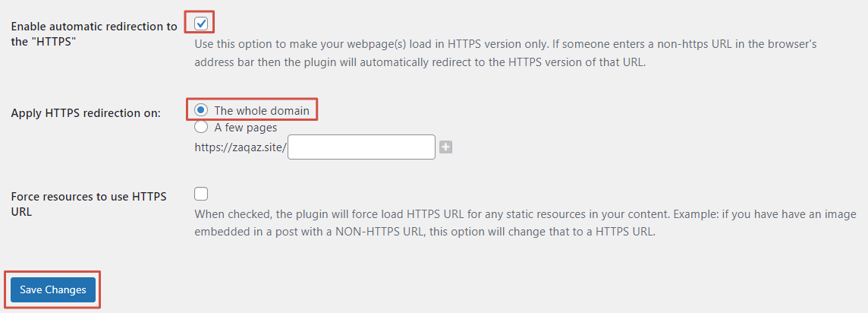Click the https://zaqaz.site/ URL prefix text
868x313 pixels.
[241, 148]
